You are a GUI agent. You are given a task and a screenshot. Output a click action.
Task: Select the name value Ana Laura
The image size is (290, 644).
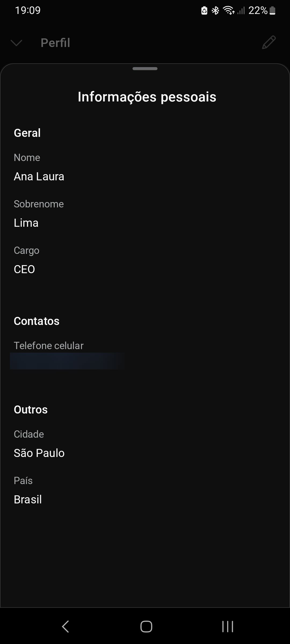click(39, 177)
